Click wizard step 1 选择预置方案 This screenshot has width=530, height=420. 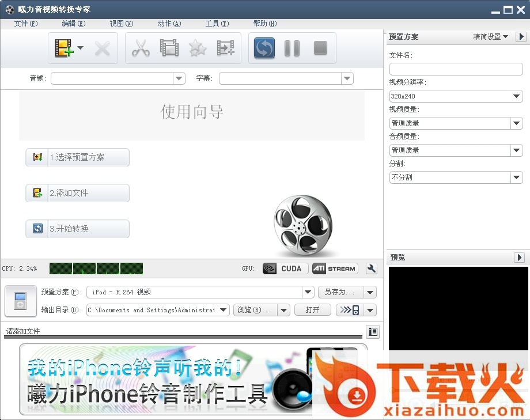click(x=77, y=157)
